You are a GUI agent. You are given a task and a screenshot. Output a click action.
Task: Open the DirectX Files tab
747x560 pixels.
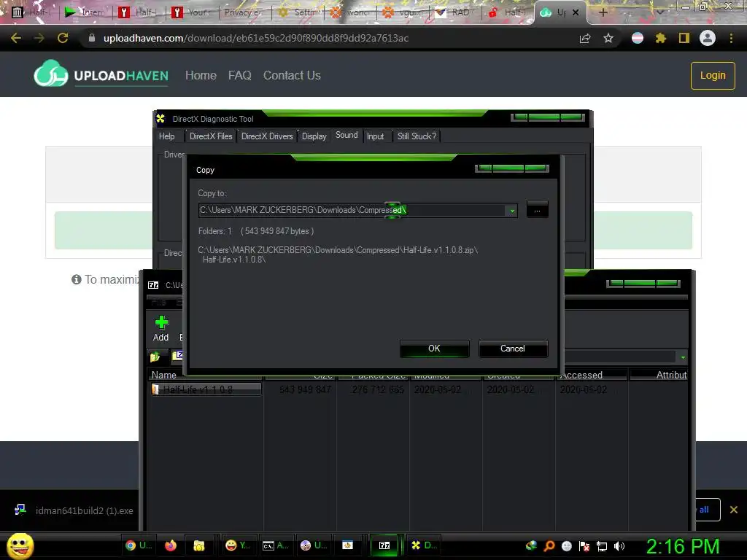point(211,136)
